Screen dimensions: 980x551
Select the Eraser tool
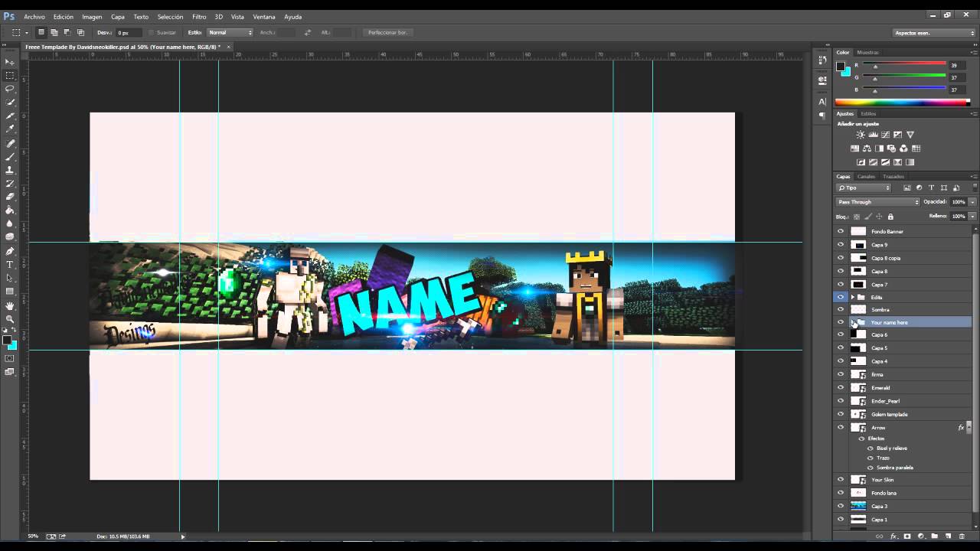(x=10, y=197)
